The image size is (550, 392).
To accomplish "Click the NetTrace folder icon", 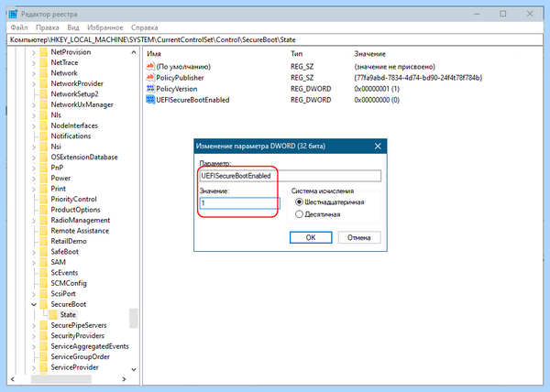I will 43,62.
